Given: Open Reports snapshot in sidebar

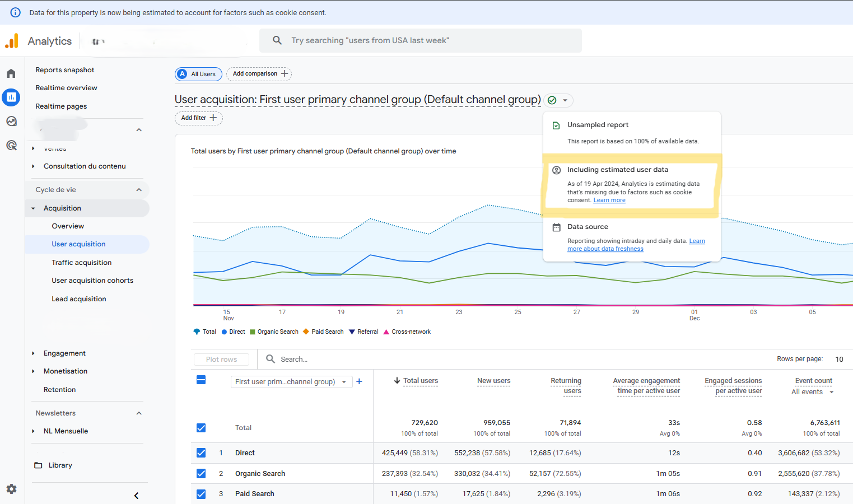Looking at the screenshot, I should click(65, 70).
